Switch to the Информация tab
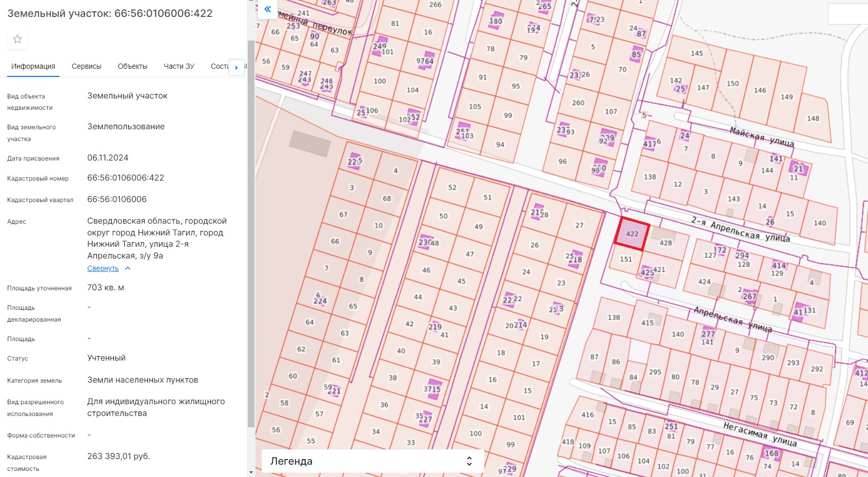The image size is (868, 477). tap(33, 66)
